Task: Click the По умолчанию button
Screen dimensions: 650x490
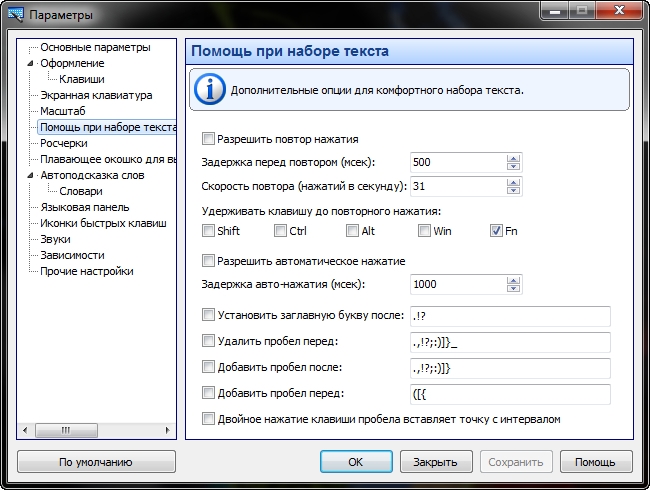Action: (x=96, y=462)
